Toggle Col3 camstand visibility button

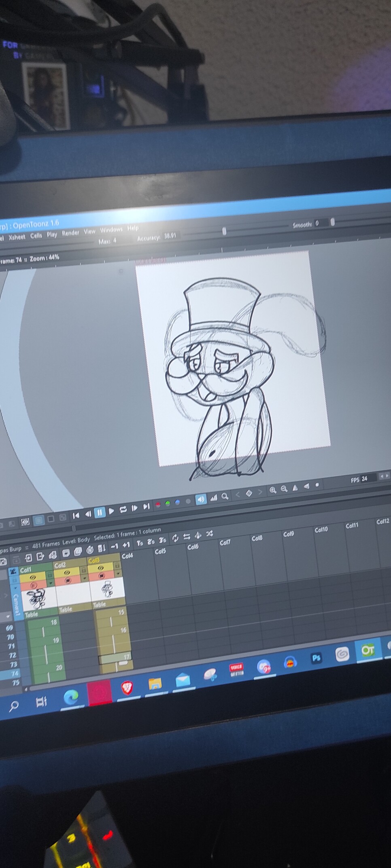tap(102, 575)
